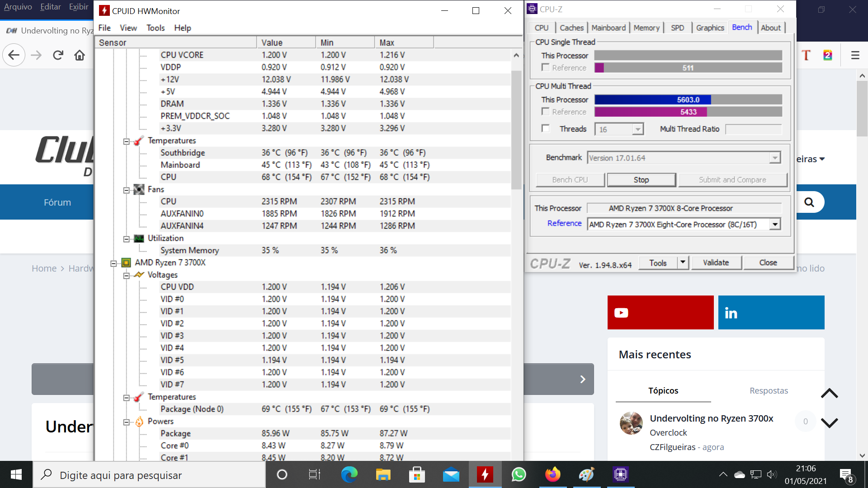Open the Reference processor dropdown
Viewport: 868px width, 488px height.
point(775,224)
